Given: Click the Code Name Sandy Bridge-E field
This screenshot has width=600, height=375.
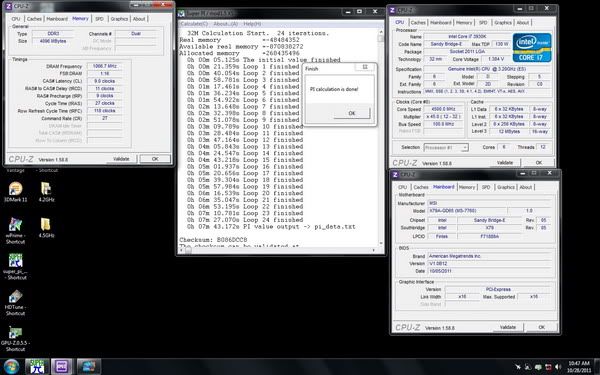Looking at the screenshot, I should (446, 44).
